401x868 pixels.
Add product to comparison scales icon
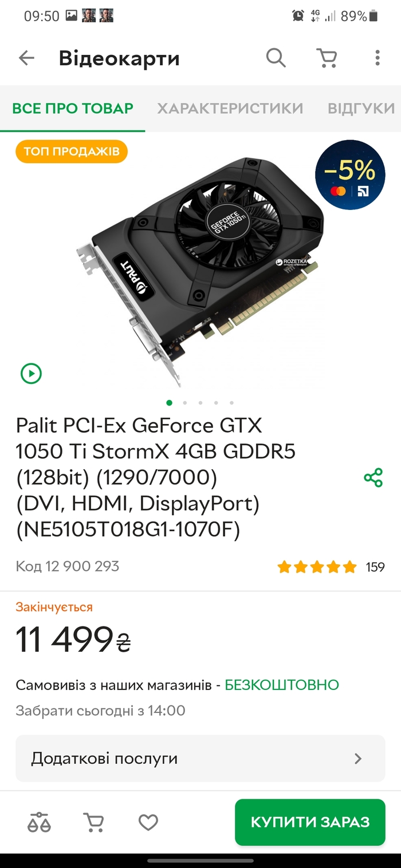tap(40, 822)
